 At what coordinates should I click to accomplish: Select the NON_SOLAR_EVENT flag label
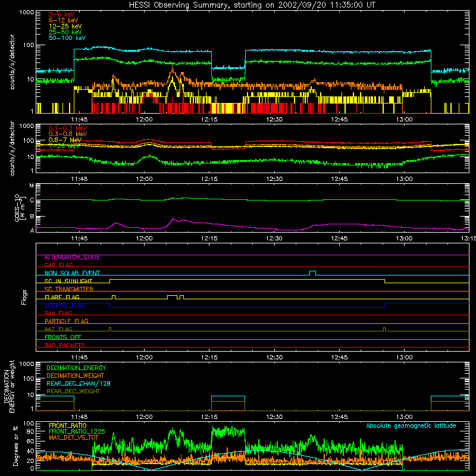coord(72,273)
